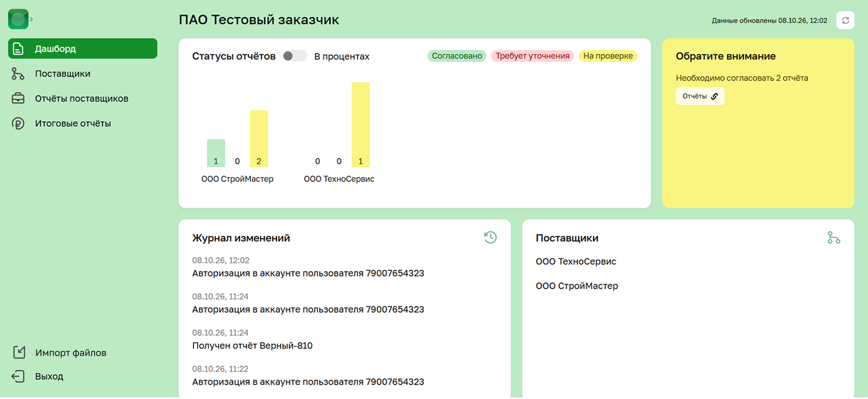The height and width of the screenshot is (399, 868).
Task: Click the yellow bar for ООО ТехноСервис
Action: (361, 124)
